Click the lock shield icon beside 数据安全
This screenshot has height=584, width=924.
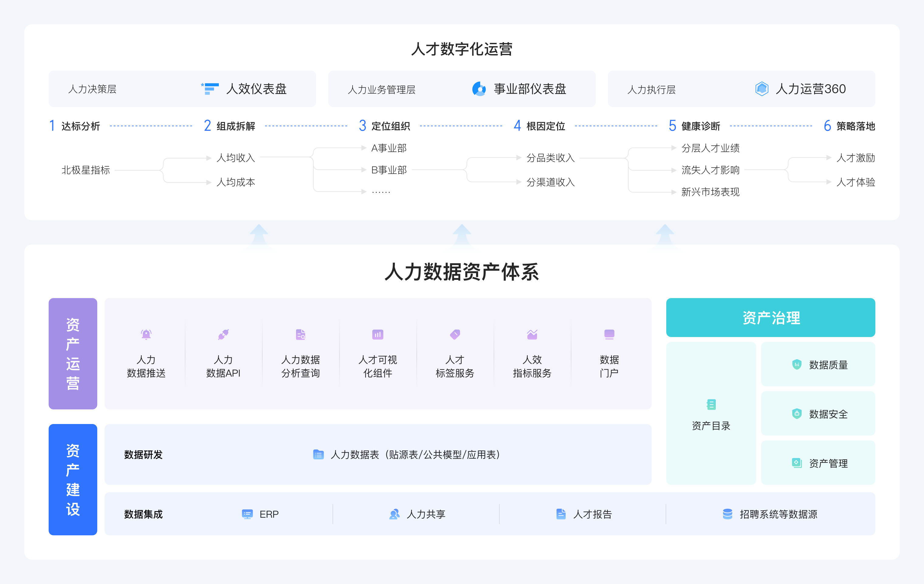(x=797, y=414)
